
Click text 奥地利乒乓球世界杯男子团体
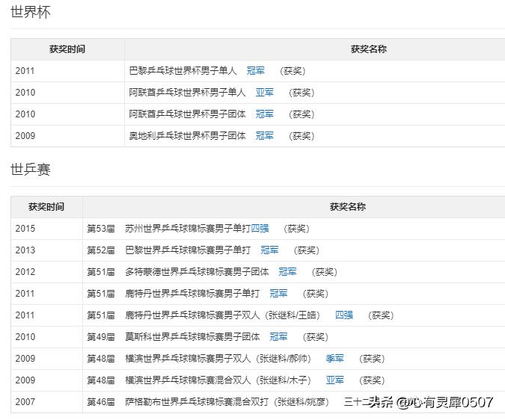188,136
